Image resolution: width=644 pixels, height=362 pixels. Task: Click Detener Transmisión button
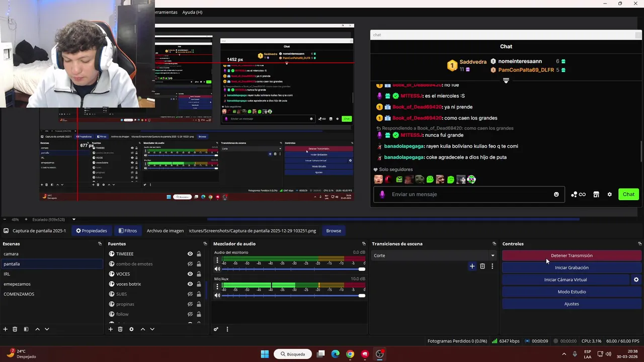(572, 255)
